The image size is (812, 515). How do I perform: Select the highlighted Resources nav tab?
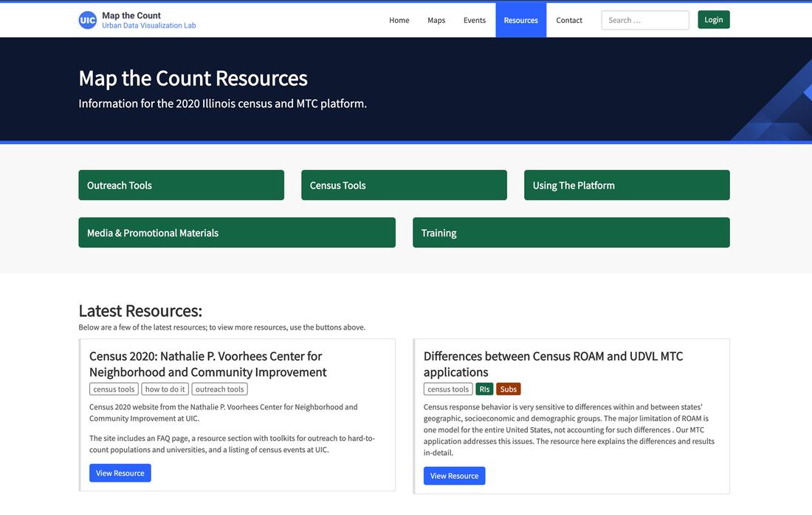click(520, 19)
